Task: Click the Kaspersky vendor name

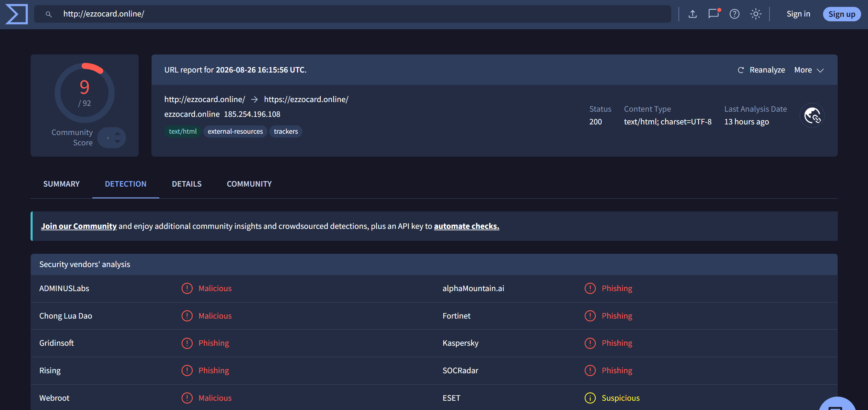Action: [x=460, y=343]
